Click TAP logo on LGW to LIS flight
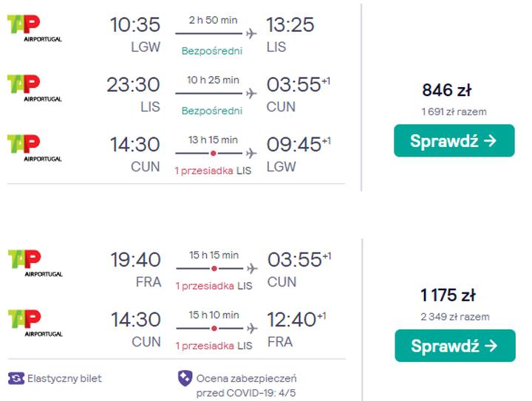 pyautogui.click(x=34, y=30)
